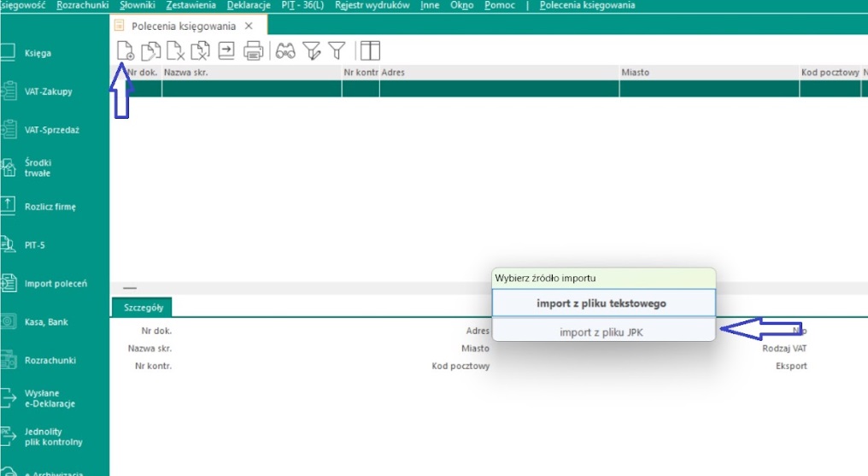This screenshot has width=868, height=476.
Task: Open the Deklaracje menu
Action: (249, 5)
